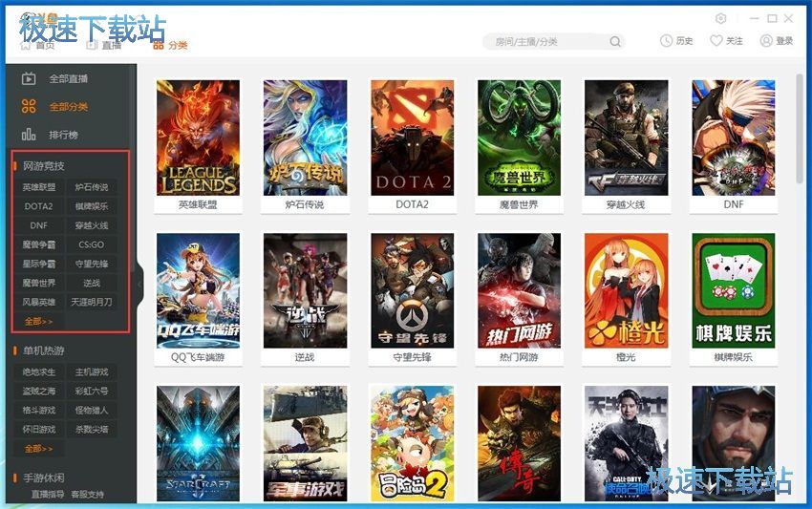Click the 直播指导 link
Viewport: 812px width, 509px height.
click(48, 494)
